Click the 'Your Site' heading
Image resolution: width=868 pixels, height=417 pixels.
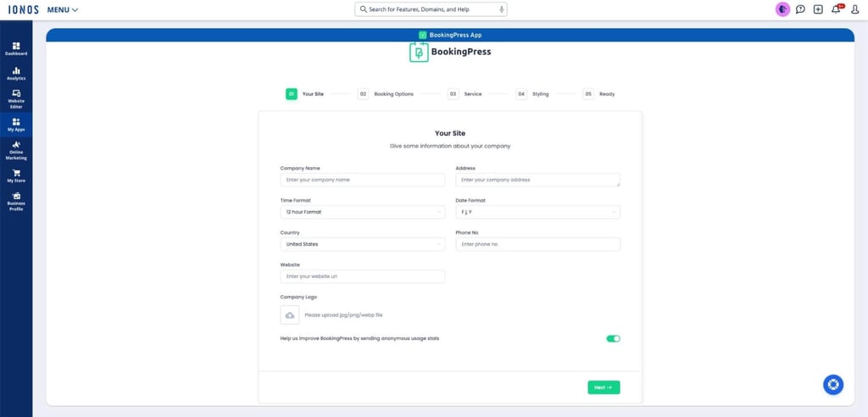click(x=450, y=133)
